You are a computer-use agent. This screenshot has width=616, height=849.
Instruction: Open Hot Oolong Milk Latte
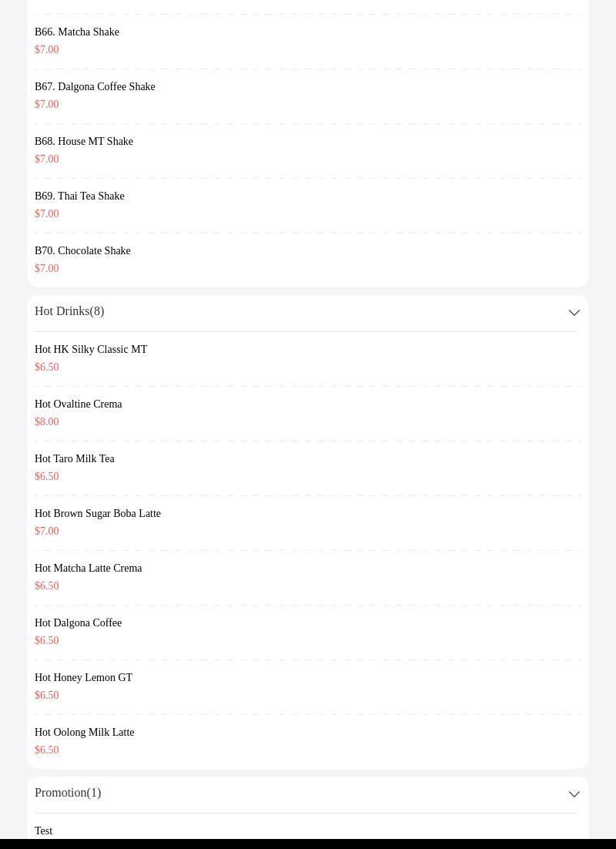pos(307,741)
